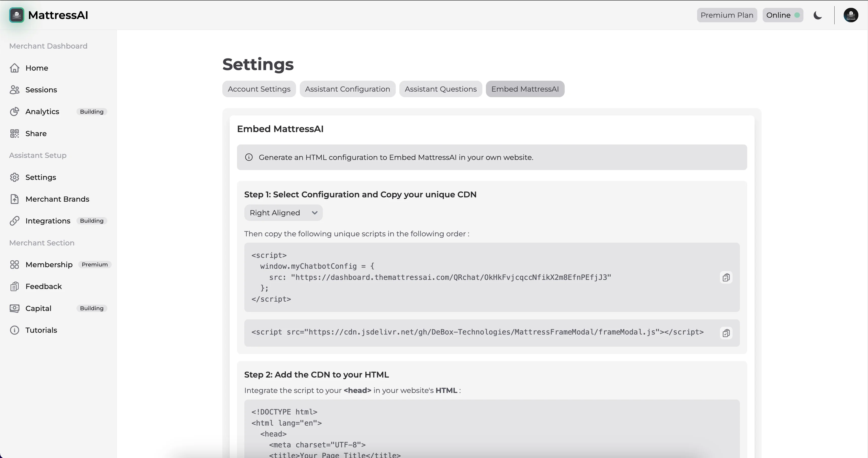Click the MattressAI brand name
The width and height of the screenshot is (868, 458).
click(58, 15)
